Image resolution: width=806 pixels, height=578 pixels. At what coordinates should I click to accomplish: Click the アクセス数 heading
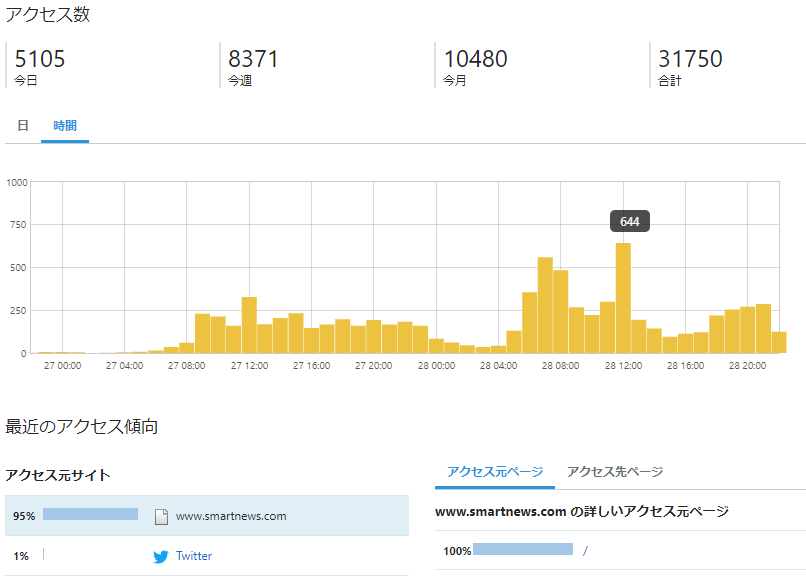pyautogui.click(x=48, y=14)
